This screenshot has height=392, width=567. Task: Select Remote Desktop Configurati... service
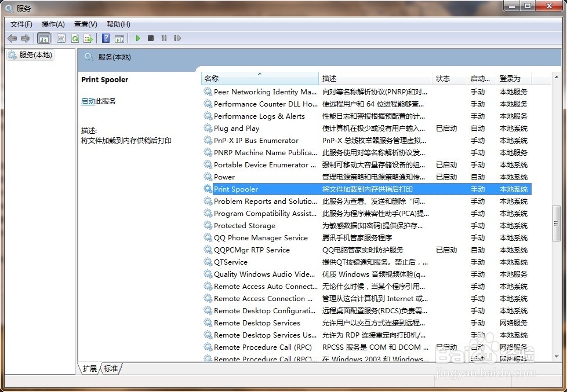[265, 311]
